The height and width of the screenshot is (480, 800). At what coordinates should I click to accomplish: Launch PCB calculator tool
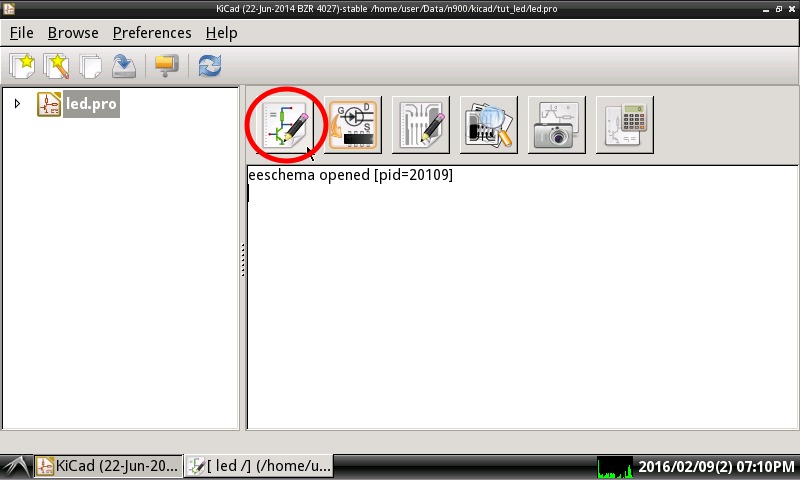pos(625,125)
